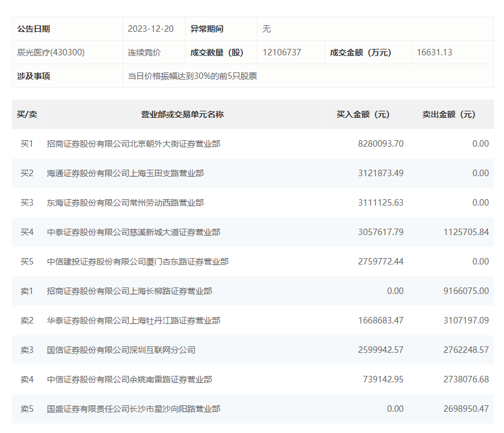Select sell amount 2762248.57

point(466,350)
